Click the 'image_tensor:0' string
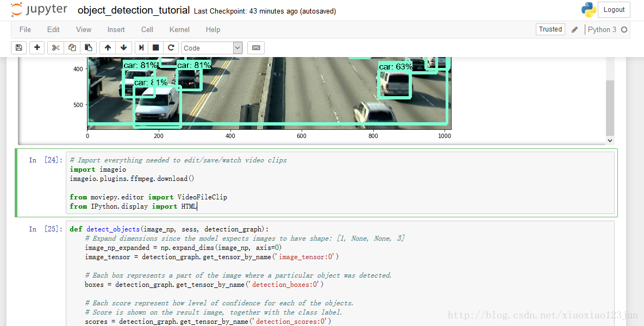The image size is (644, 326). 307,257
